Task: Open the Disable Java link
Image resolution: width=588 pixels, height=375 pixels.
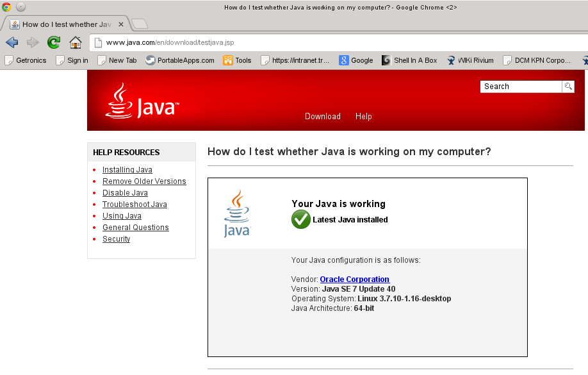Action: pyautogui.click(x=125, y=193)
